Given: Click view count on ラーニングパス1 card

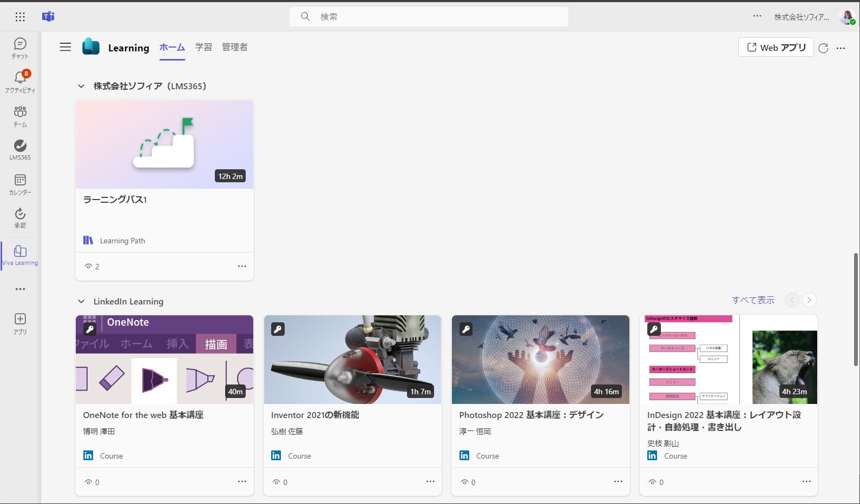Looking at the screenshot, I should [92, 267].
